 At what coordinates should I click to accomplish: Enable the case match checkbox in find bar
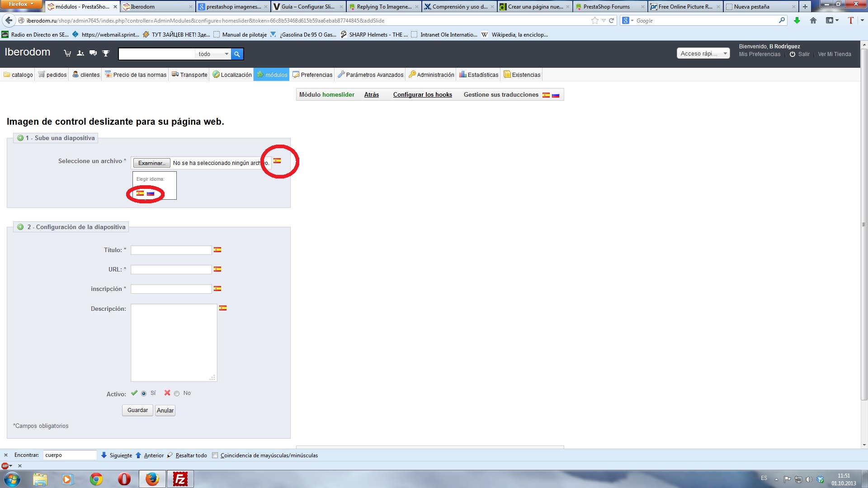[215, 455]
